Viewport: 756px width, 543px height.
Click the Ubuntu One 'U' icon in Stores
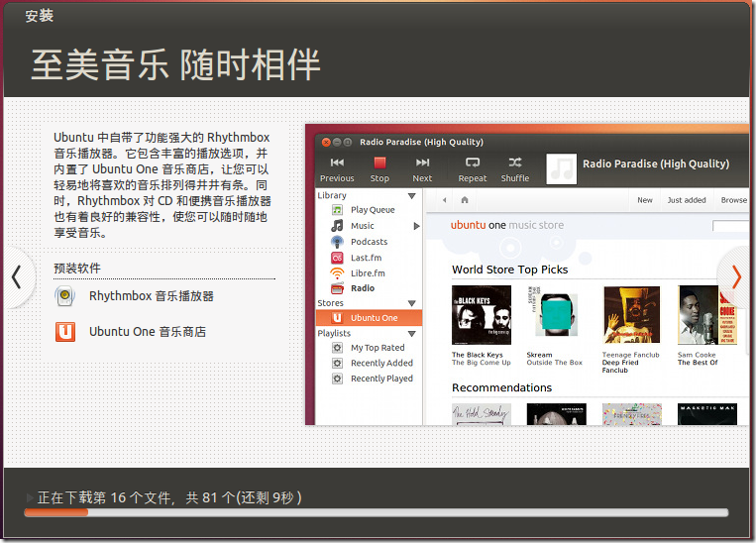click(337, 318)
